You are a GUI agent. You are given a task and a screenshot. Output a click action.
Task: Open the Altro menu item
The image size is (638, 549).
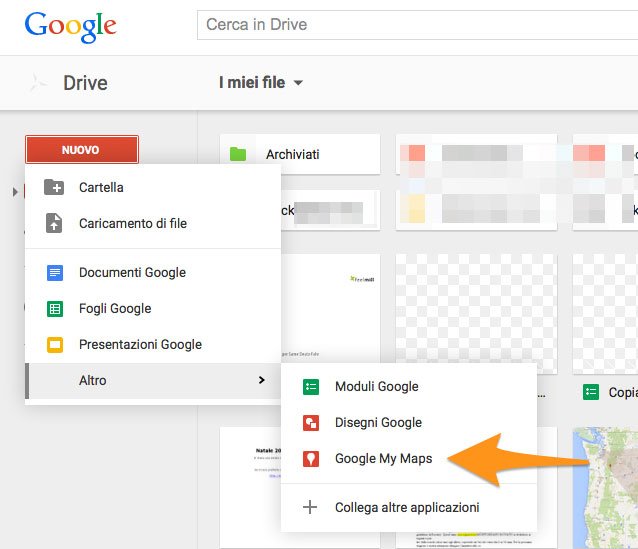click(153, 381)
